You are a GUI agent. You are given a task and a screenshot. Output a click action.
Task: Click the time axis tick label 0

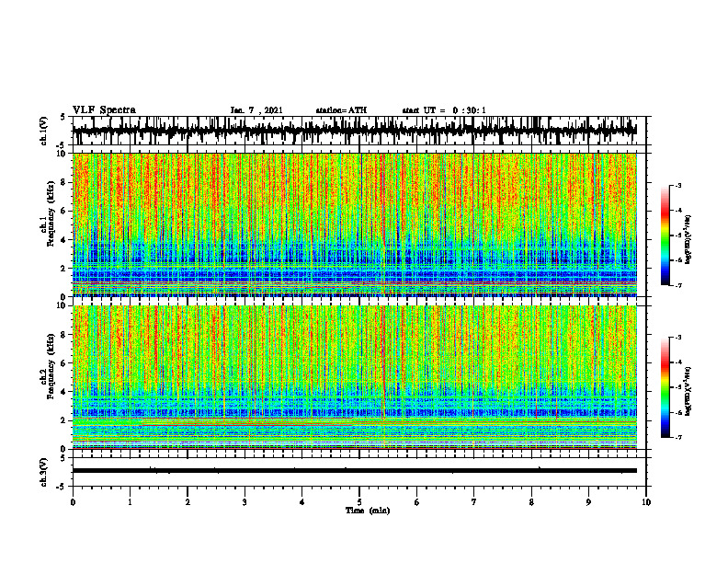coord(73,502)
